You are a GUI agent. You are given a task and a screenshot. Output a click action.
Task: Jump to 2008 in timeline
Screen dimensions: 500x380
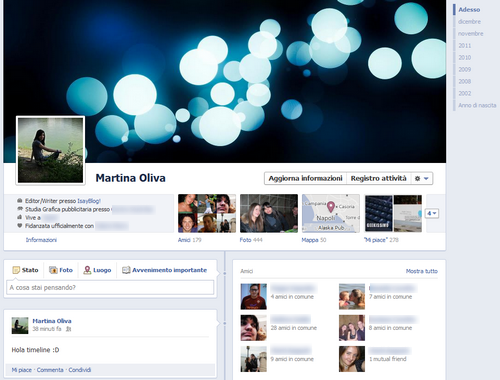click(465, 82)
